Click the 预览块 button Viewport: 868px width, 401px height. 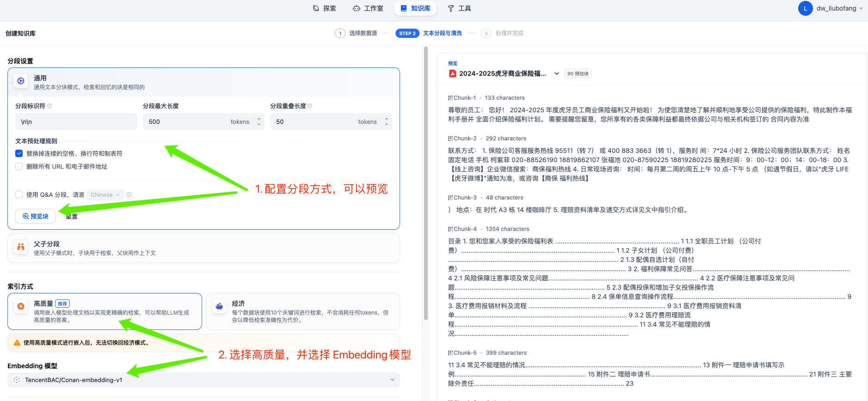pyautogui.click(x=36, y=216)
